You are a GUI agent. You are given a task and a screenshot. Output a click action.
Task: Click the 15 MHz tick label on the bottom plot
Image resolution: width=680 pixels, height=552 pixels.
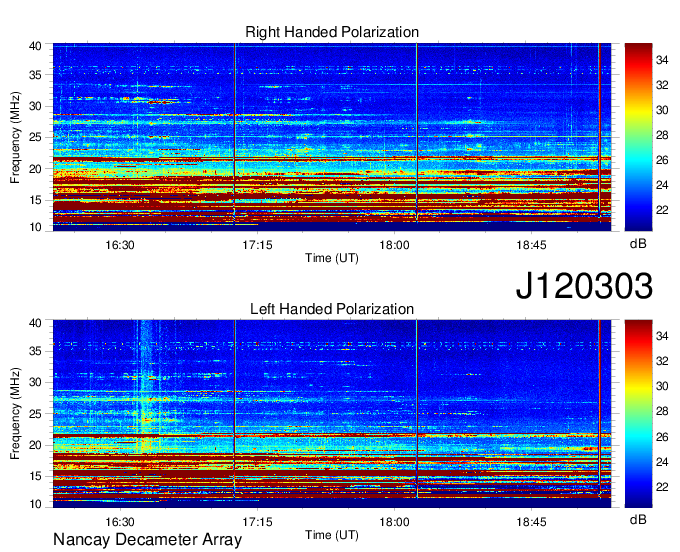tap(35, 477)
